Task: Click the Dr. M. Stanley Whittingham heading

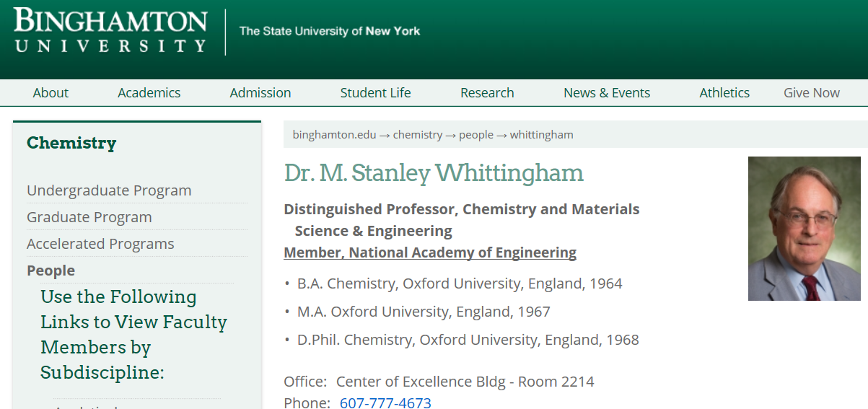Action: coord(434,173)
